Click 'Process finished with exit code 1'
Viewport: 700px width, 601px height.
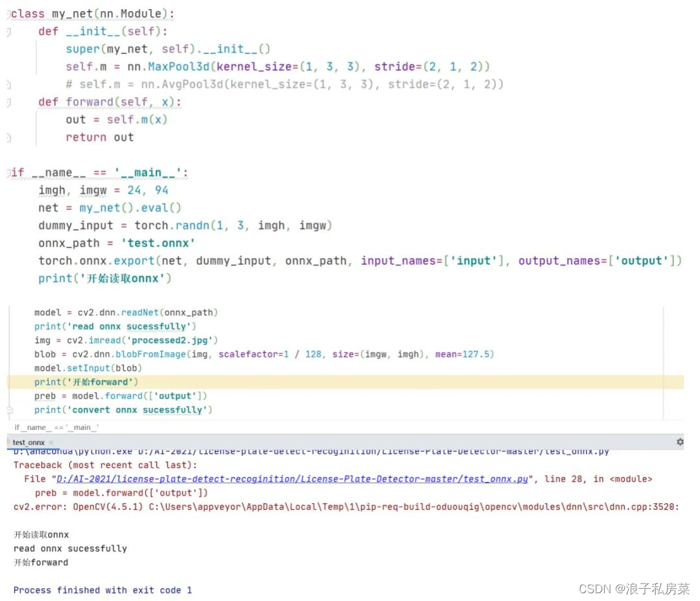pyautogui.click(x=102, y=590)
